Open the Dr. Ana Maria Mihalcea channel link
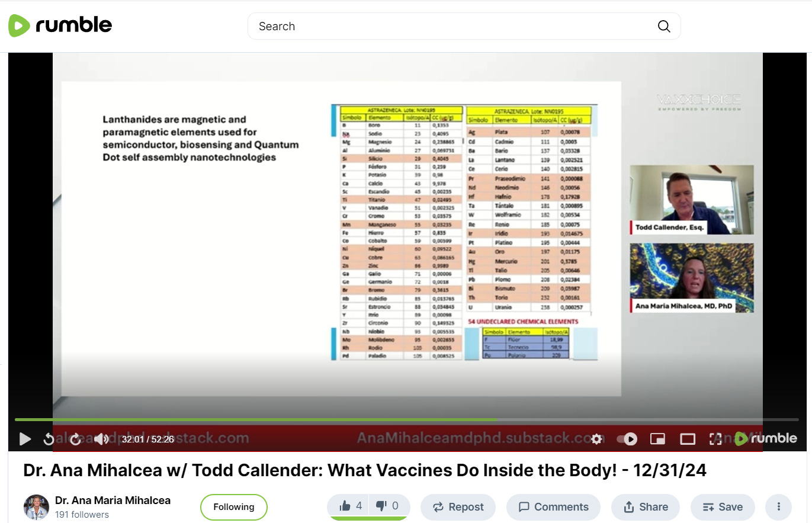This screenshot has width=812, height=523. click(113, 500)
